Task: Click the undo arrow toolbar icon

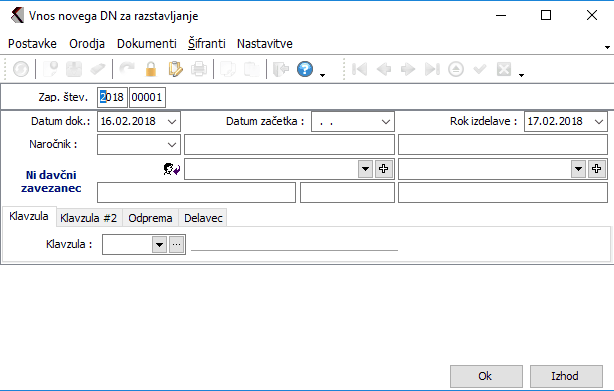Action: [x=127, y=69]
